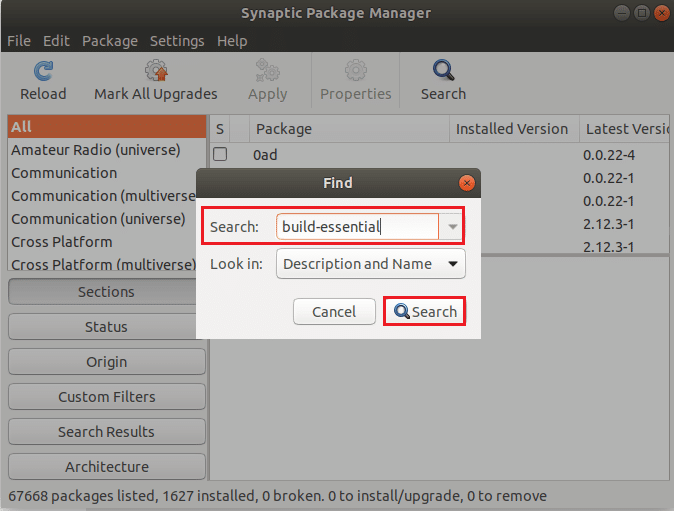
Task: Click the Reload toolbar icon
Action: [x=43, y=71]
